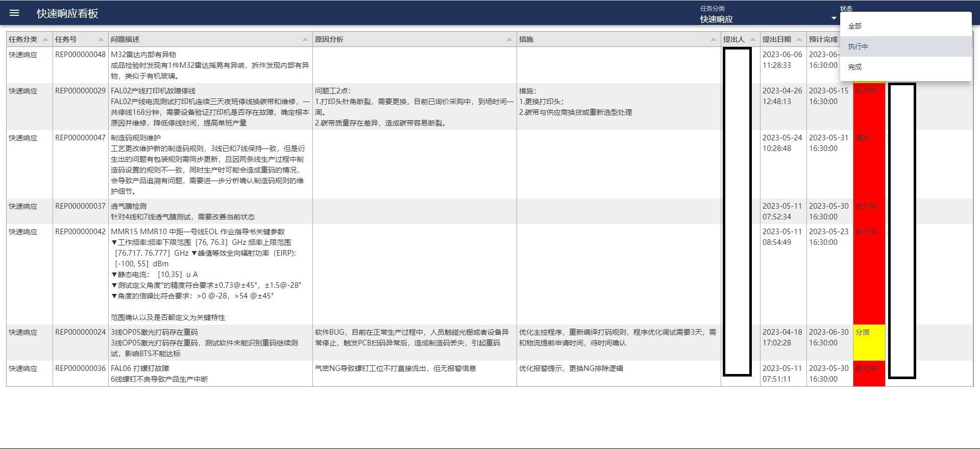Click cause analysis starting with 问题工2点
This screenshot has width=980, height=449.
[x=414, y=107]
